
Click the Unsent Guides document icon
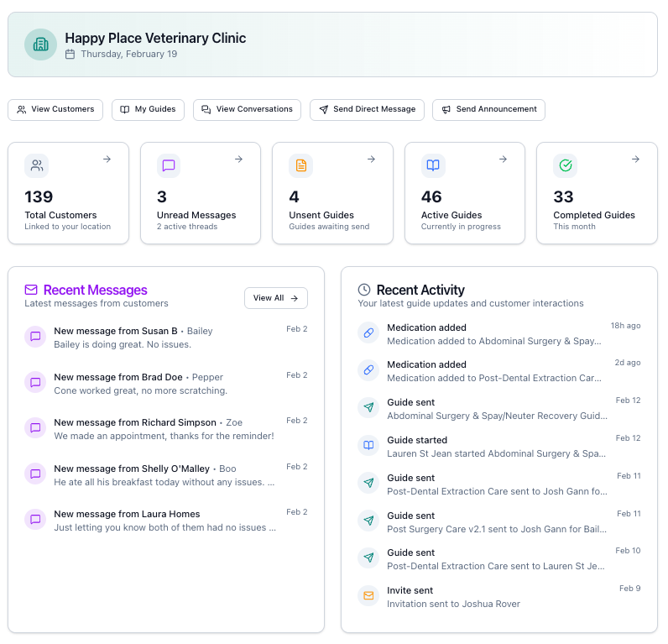click(300, 165)
